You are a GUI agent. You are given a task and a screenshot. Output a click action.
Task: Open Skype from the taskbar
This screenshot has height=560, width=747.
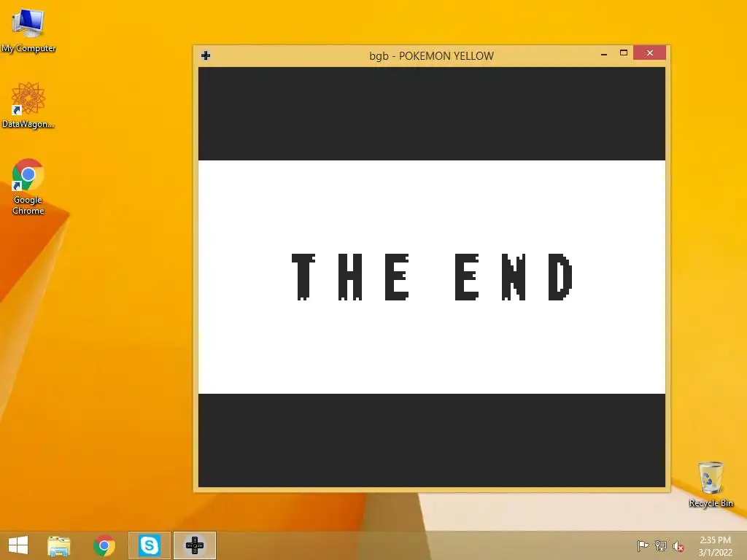click(x=149, y=545)
